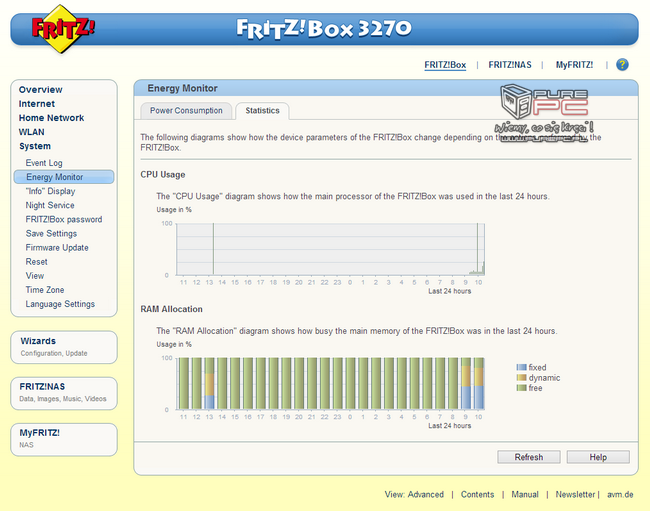Open the FRITZ!NAS sidebar panel
This screenshot has width=650, height=511.
point(64,393)
